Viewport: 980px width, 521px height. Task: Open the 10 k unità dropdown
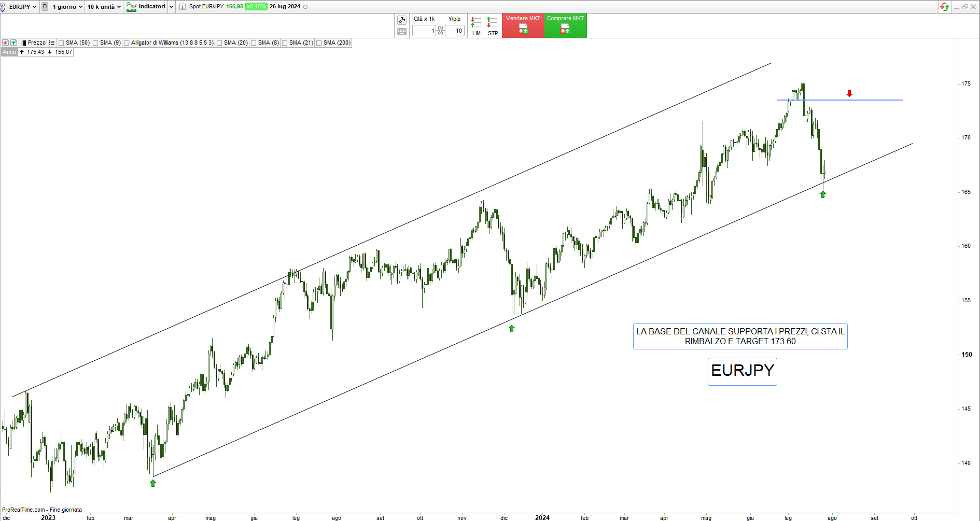[104, 7]
